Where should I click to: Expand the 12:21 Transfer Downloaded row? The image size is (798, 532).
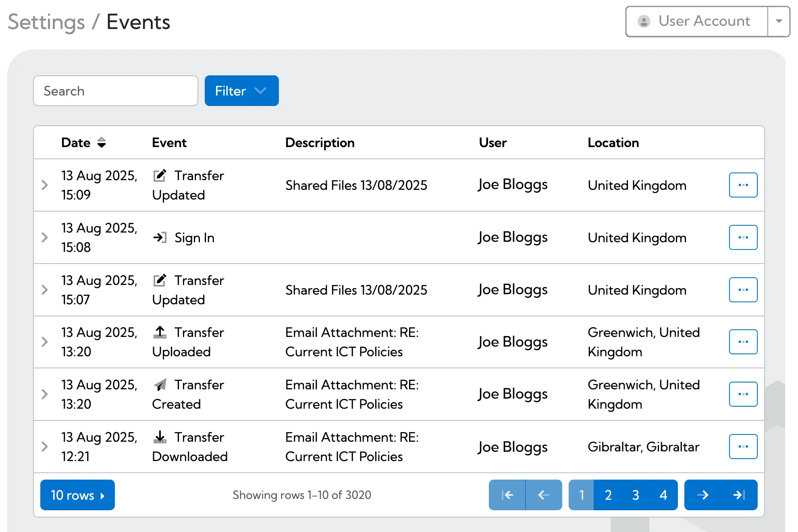pyautogui.click(x=45, y=447)
